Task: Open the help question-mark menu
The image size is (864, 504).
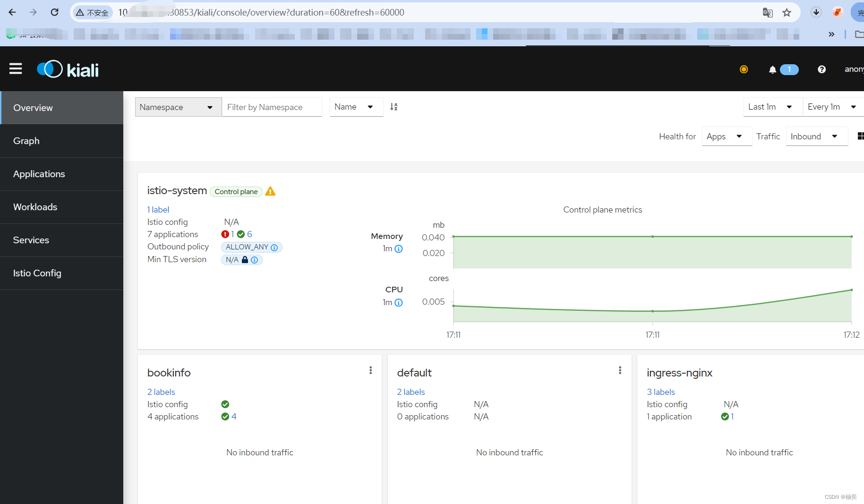Action: click(821, 69)
